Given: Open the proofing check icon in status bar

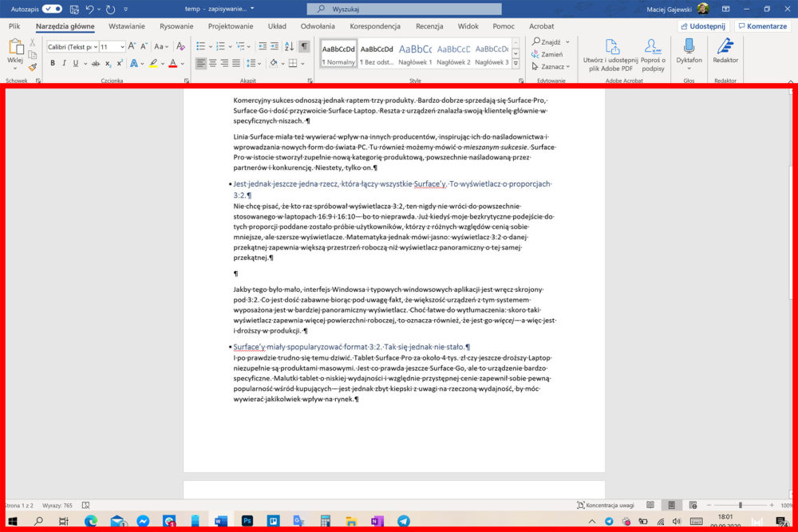Looking at the screenshot, I should click(x=86, y=505).
